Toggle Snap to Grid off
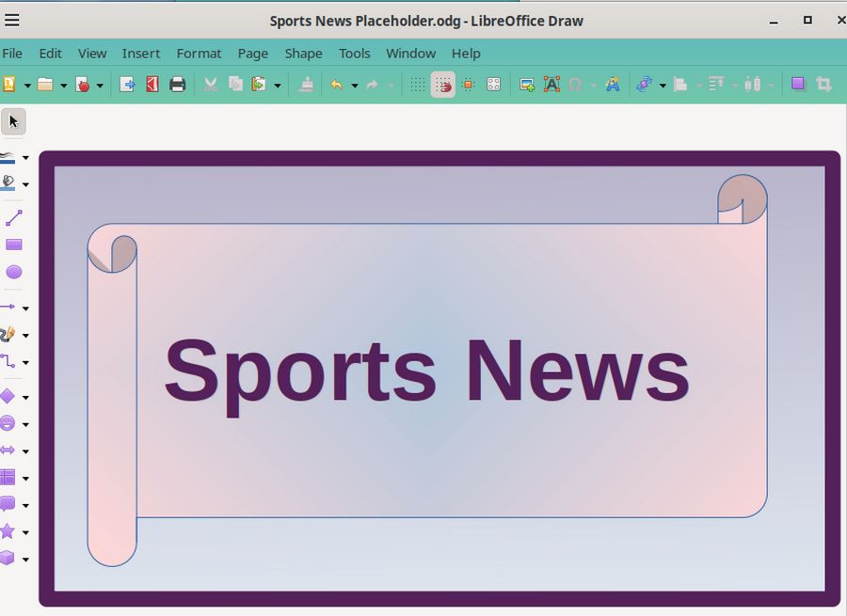This screenshot has width=847, height=616. click(x=443, y=85)
